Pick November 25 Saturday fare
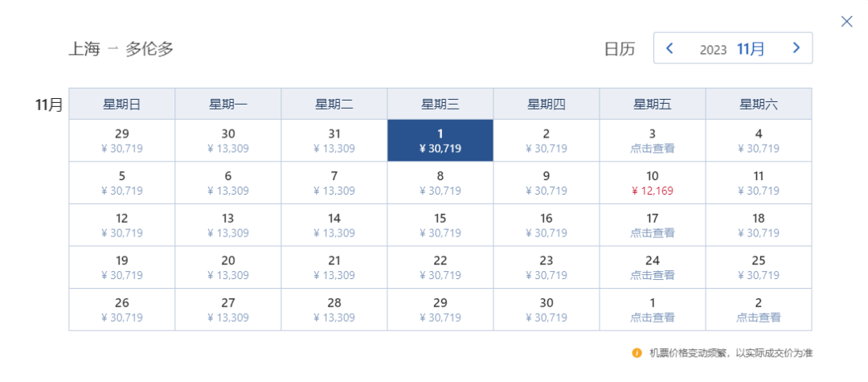868x382 pixels. pyautogui.click(x=758, y=267)
